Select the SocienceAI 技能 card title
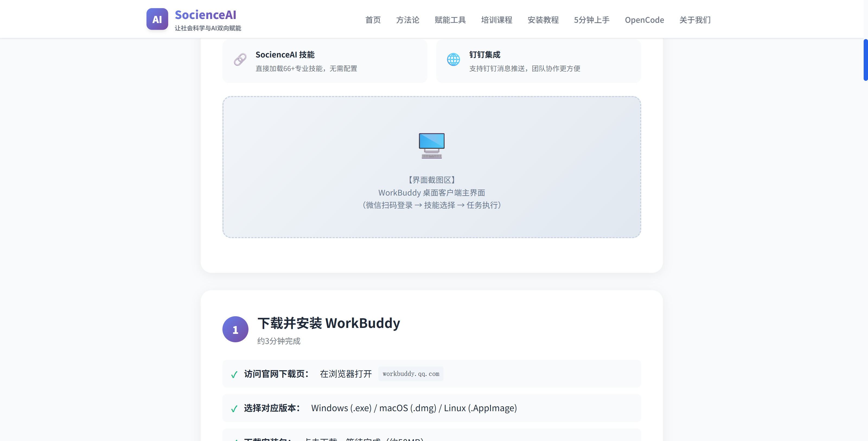The image size is (868, 441). click(285, 55)
